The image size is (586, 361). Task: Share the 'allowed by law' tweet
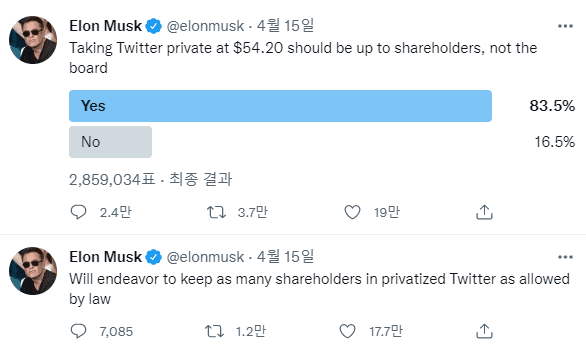click(x=484, y=331)
